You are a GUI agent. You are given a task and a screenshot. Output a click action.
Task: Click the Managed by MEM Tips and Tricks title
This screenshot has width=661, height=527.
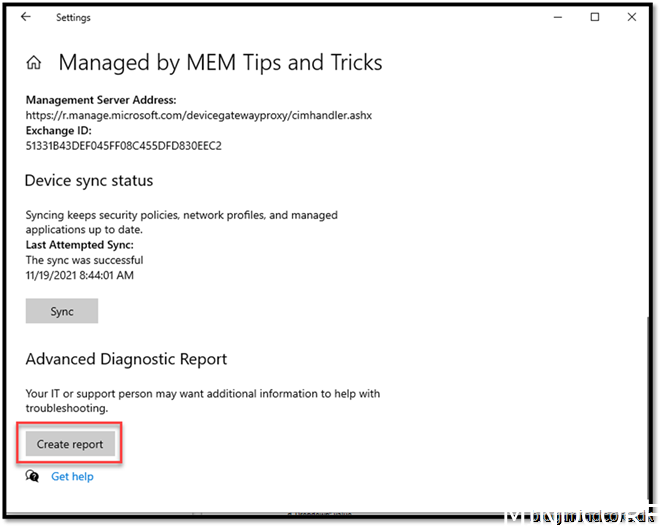(x=220, y=62)
